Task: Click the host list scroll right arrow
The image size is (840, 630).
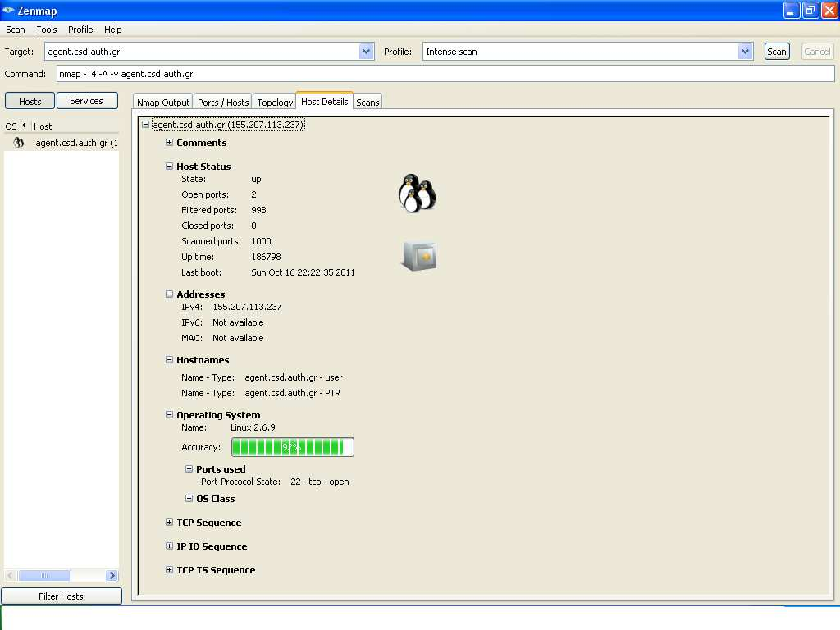Action: tap(112, 575)
